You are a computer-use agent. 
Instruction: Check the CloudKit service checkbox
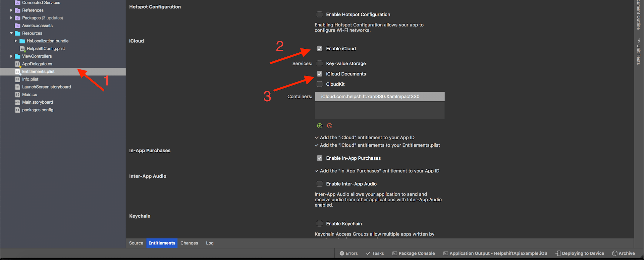[x=319, y=84]
